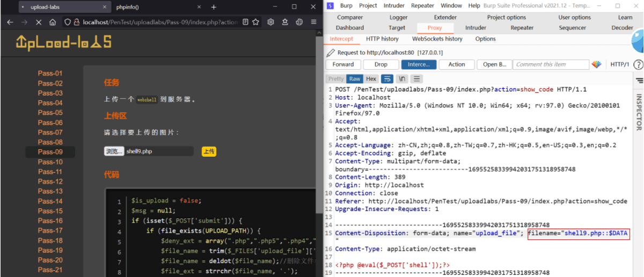This screenshot has width=644, height=277.
Task: Open the rainbow highlight color picker
Action: tap(597, 64)
